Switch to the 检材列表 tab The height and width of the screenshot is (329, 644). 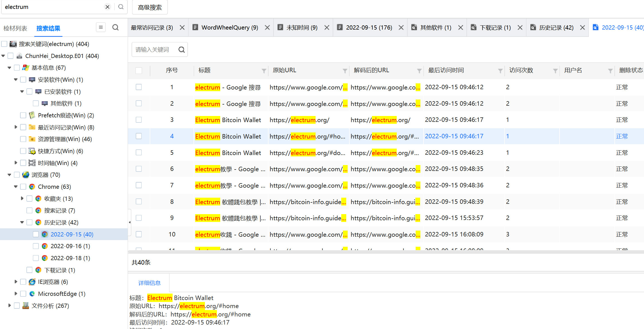pos(15,28)
